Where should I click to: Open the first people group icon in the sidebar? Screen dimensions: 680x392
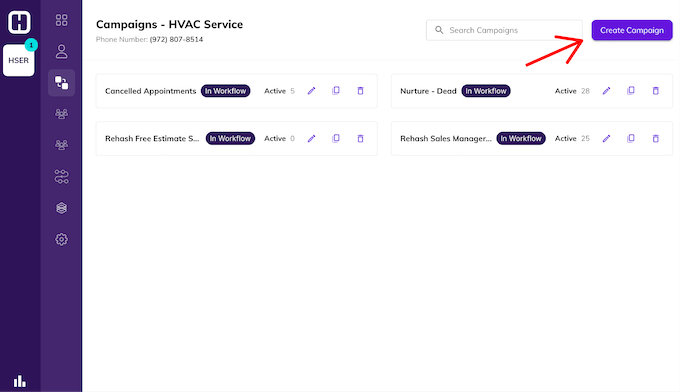62,114
